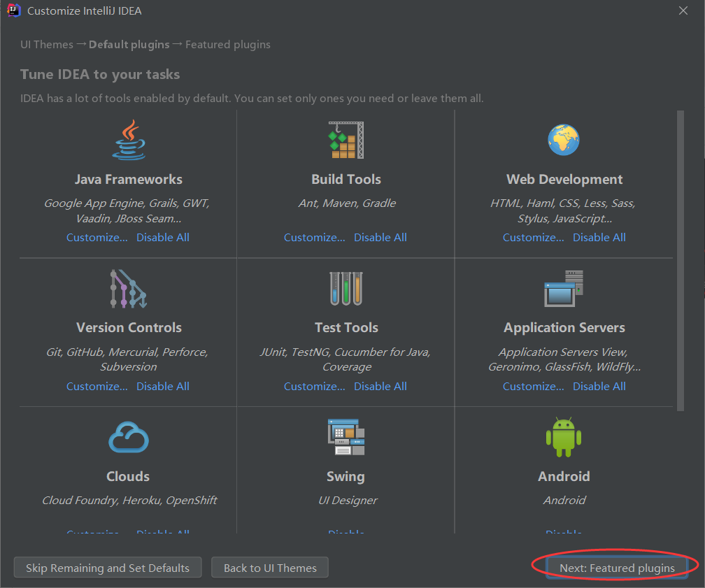705x588 pixels.
Task: Click the Swing heading
Action: point(346,477)
